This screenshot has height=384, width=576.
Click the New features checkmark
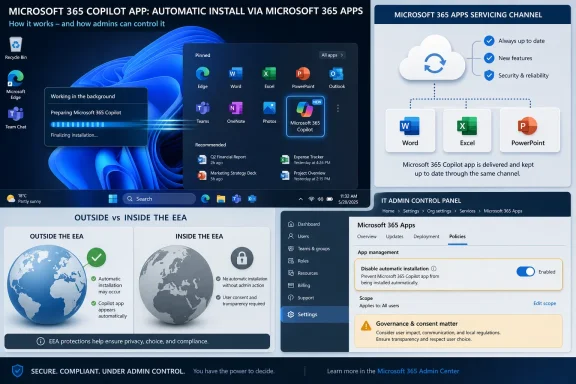489,58
